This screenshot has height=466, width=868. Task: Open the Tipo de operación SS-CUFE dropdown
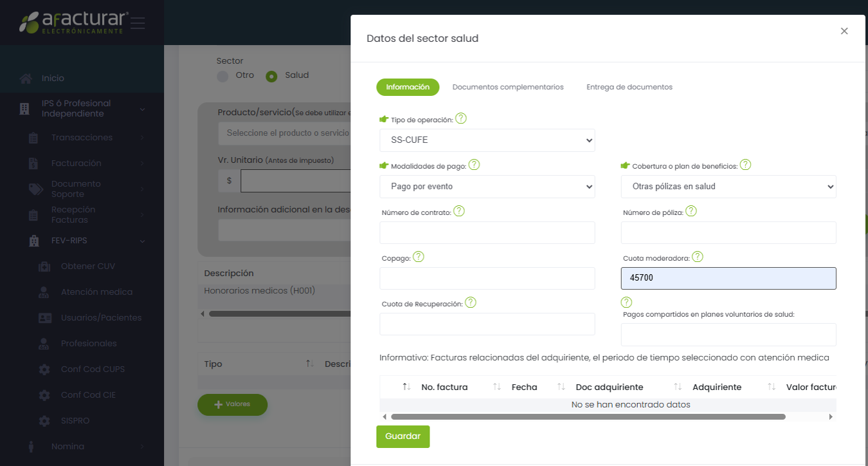[x=487, y=140]
